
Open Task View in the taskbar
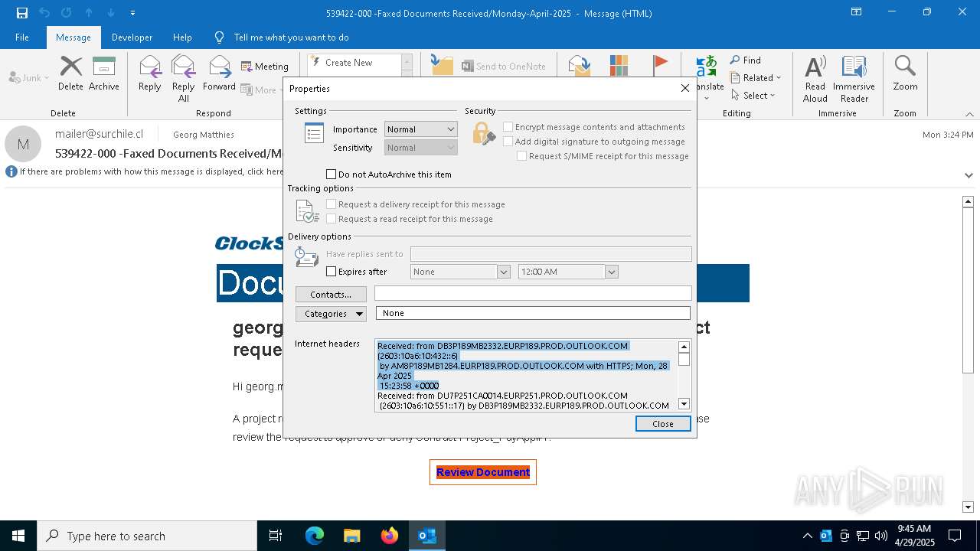tap(276, 536)
